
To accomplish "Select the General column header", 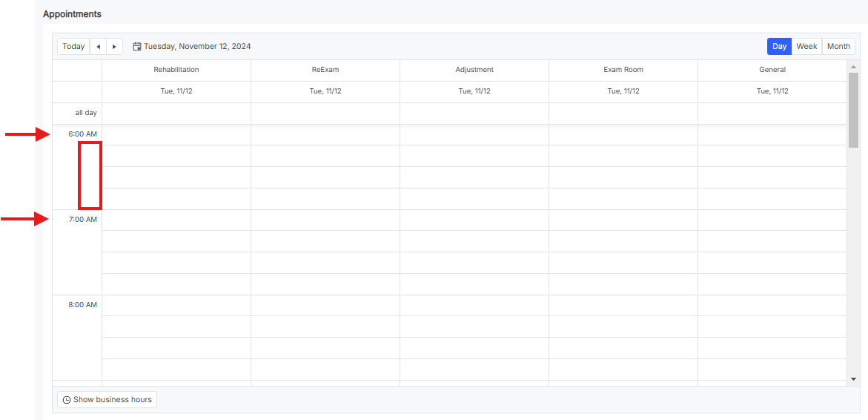I will 772,70.
